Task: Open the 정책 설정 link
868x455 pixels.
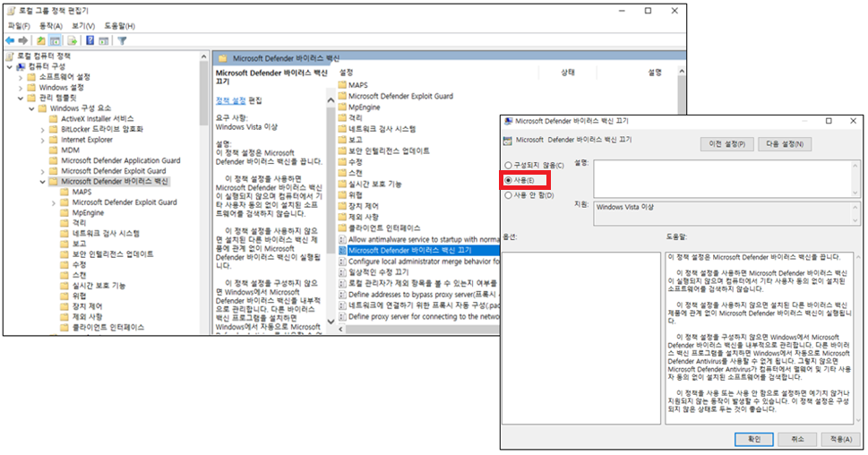Action: 230,100
